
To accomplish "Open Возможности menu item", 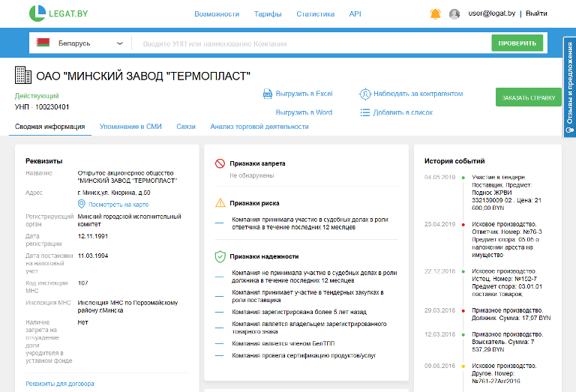I will tap(217, 14).
